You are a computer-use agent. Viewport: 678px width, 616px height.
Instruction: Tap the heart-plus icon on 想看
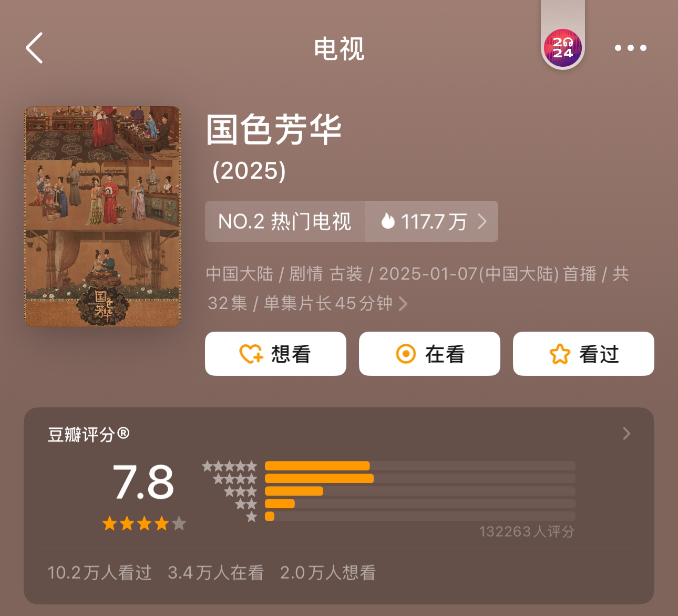coord(251,354)
